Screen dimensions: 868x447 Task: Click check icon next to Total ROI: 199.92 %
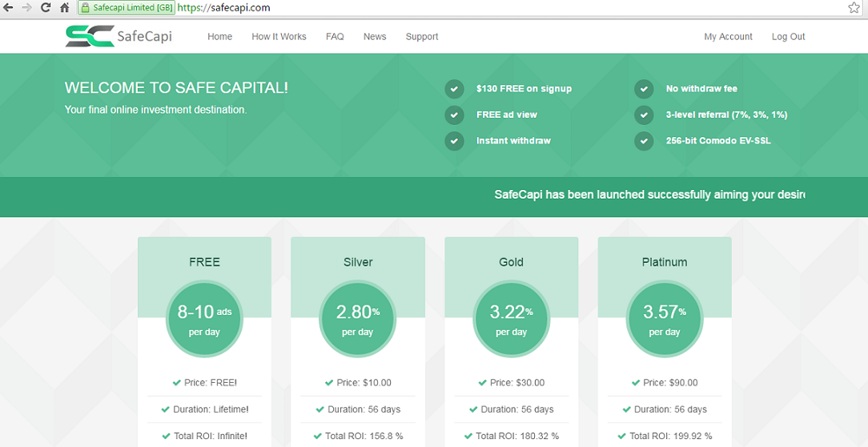tap(622, 436)
